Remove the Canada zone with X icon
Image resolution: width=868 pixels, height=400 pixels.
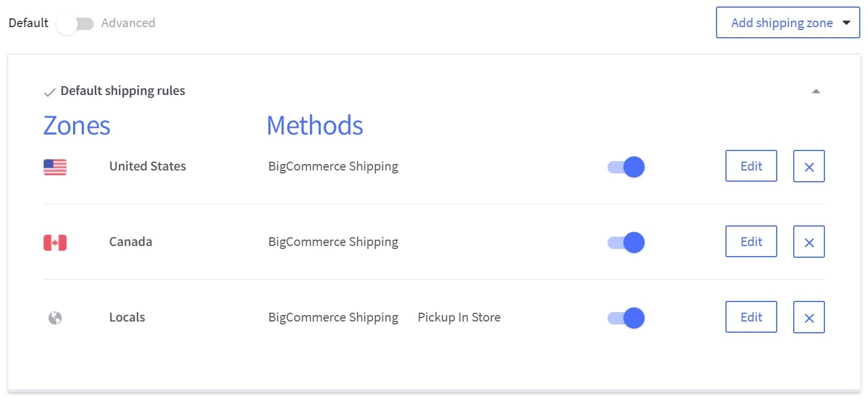coord(808,242)
